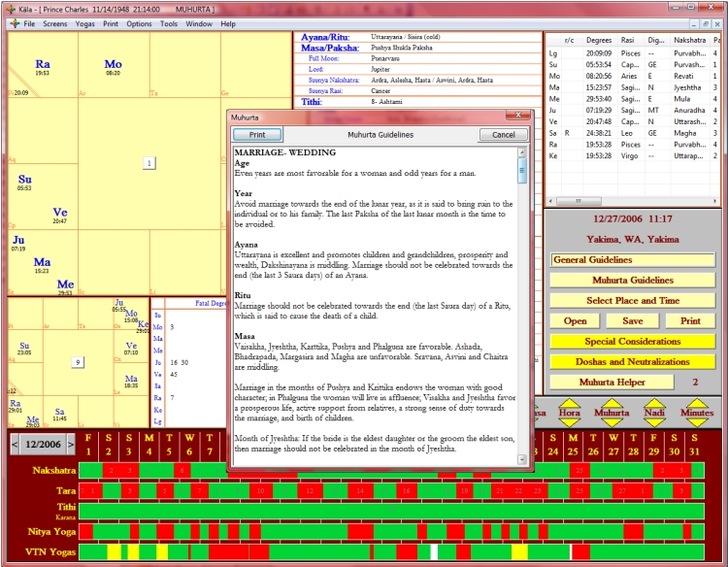Open the Help menu
Screen dimensions: 728x567
click(228, 23)
